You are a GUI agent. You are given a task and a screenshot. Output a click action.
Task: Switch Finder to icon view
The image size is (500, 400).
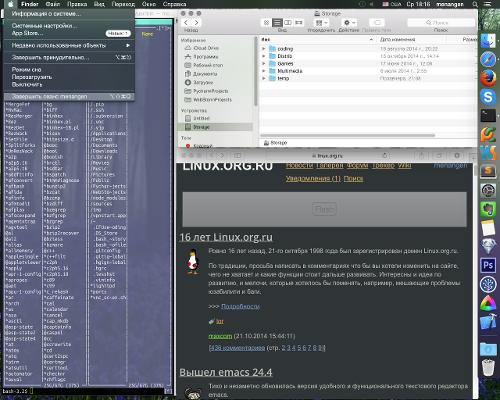(266, 23)
